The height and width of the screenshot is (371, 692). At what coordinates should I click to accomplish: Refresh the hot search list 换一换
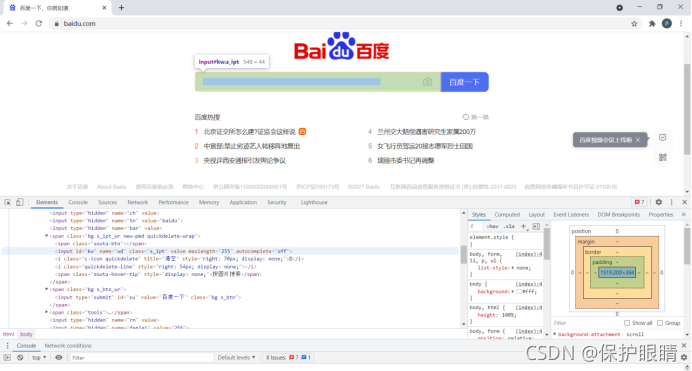475,117
